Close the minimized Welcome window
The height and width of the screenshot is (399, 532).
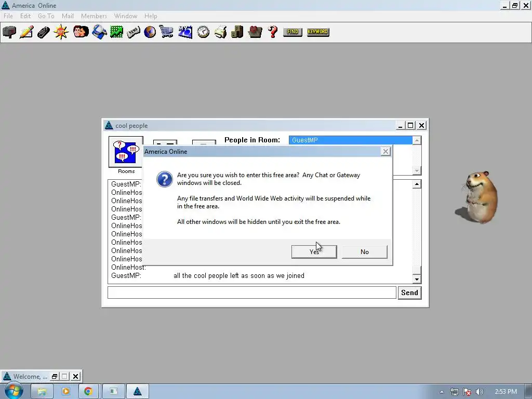76,376
